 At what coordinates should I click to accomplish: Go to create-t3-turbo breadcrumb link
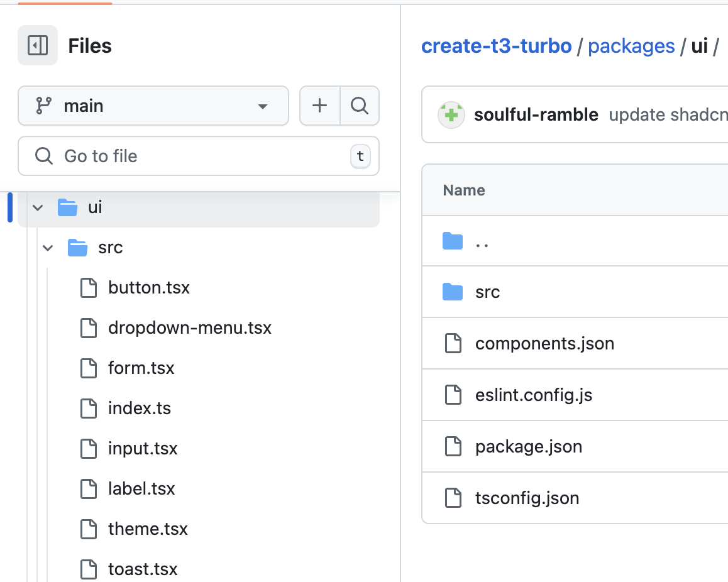[x=496, y=46]
